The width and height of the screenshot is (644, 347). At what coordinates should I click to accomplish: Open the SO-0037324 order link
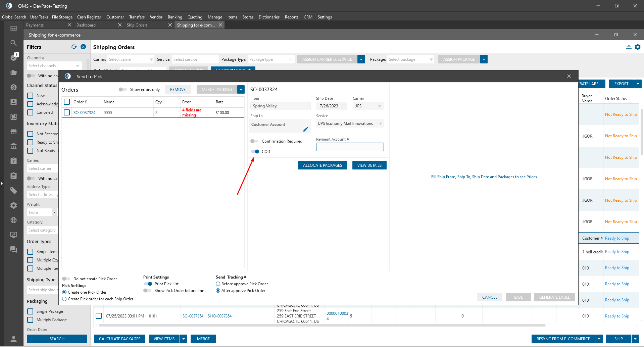[85, 113]
